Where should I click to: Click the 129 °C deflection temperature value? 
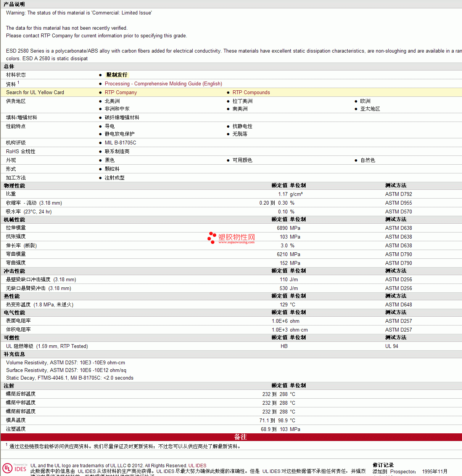287,305
